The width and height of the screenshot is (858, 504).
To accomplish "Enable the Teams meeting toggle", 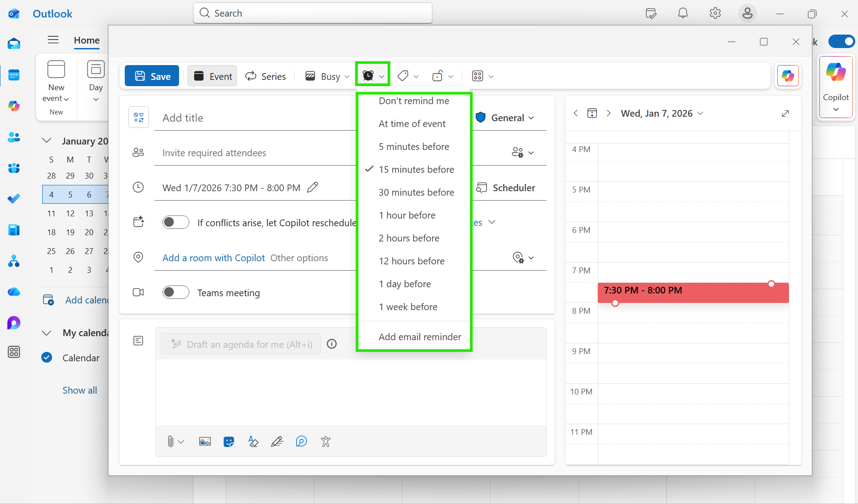I will pos(175,292).
